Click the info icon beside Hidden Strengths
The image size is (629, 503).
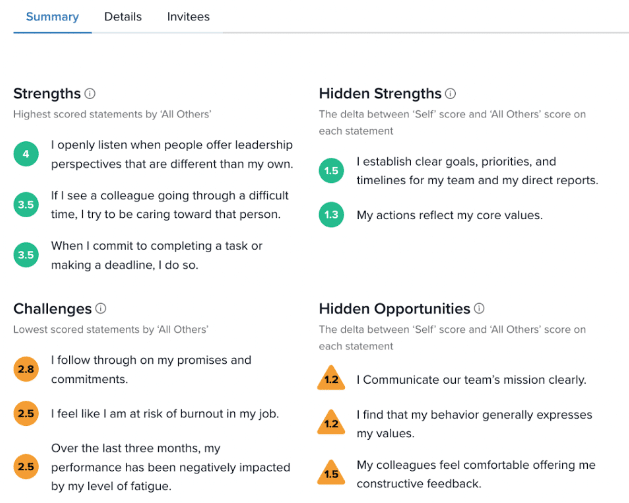(x=450, y=94)
